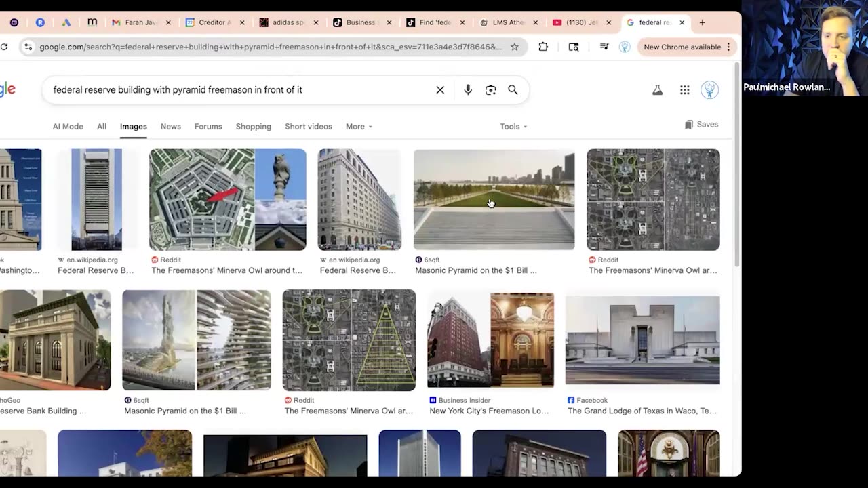The width and height of the screenshot is (868, 488).
Task: Switch to the LMS Athe tab
Action: [507, 22]
